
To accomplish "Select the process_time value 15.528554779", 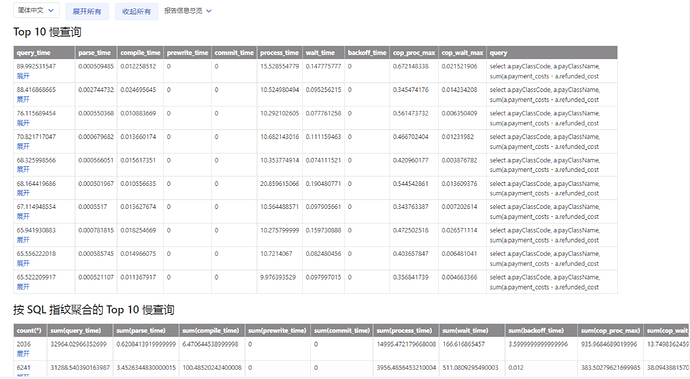I will pyautogui.click(x=279, y=66).
